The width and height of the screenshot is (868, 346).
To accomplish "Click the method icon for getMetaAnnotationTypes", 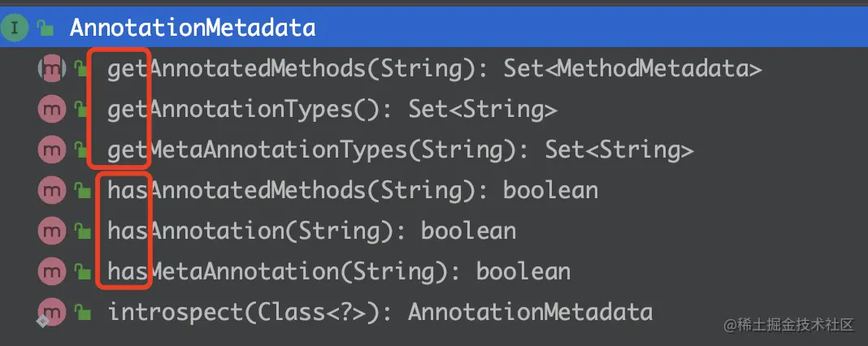I will pyautogui.click(x=52, y=149).
